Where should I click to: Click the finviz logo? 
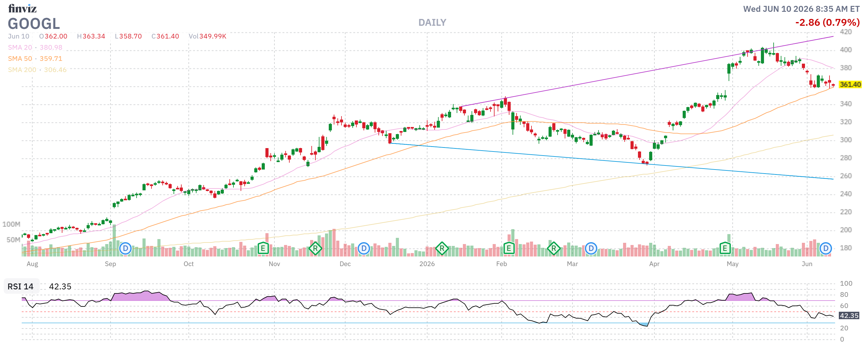[x=22, y=8]
